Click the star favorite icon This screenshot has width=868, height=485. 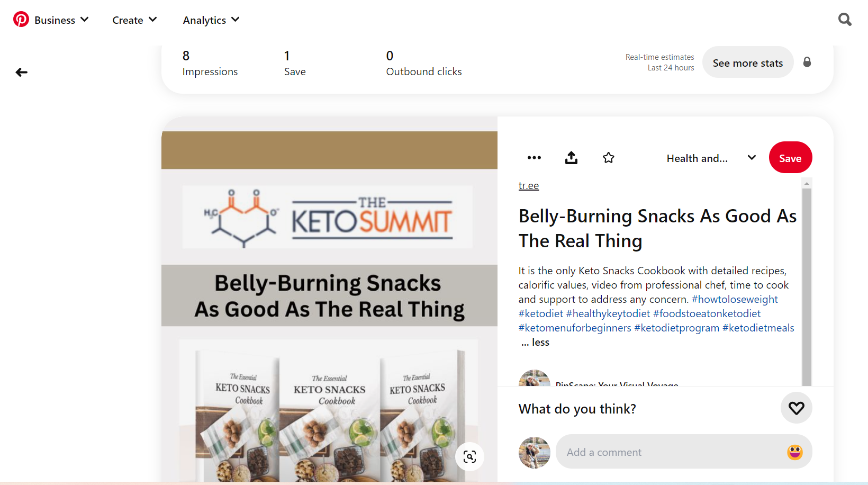coord(608,158)
